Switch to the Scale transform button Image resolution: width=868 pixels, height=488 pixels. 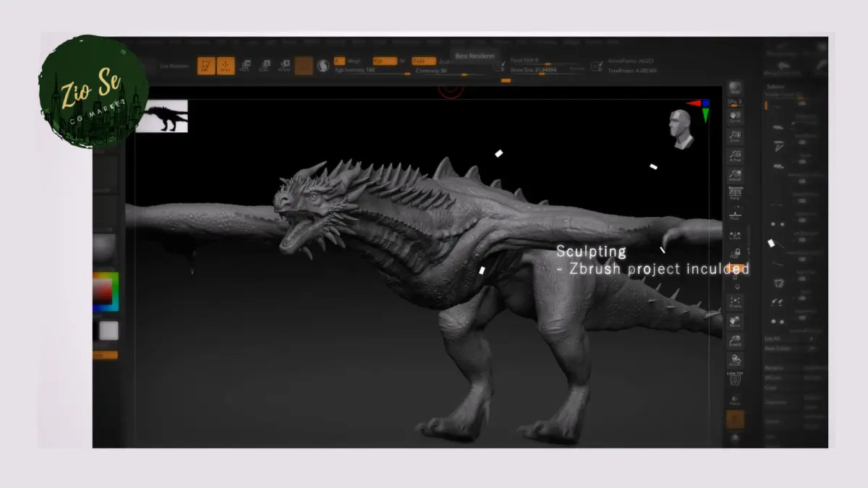[264, 66]
